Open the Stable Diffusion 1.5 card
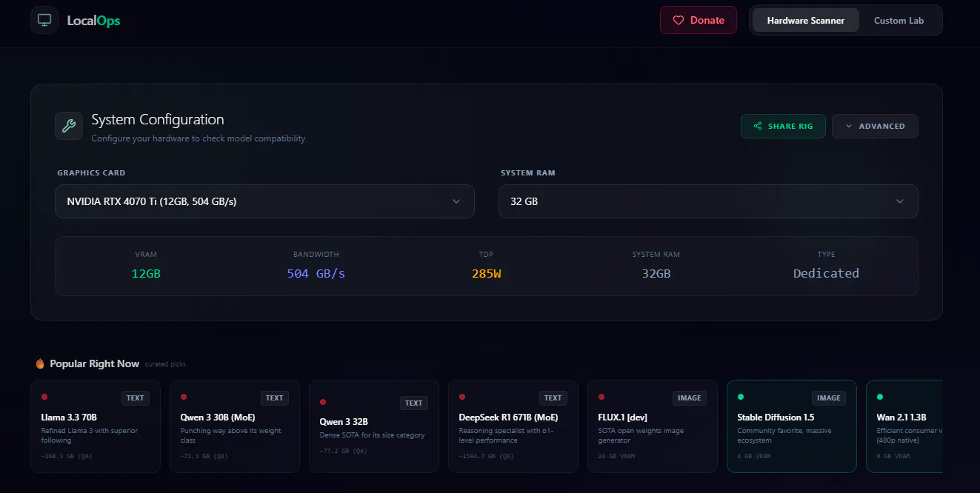The height and width of the screenshot is (493, 980). point(792,426)
